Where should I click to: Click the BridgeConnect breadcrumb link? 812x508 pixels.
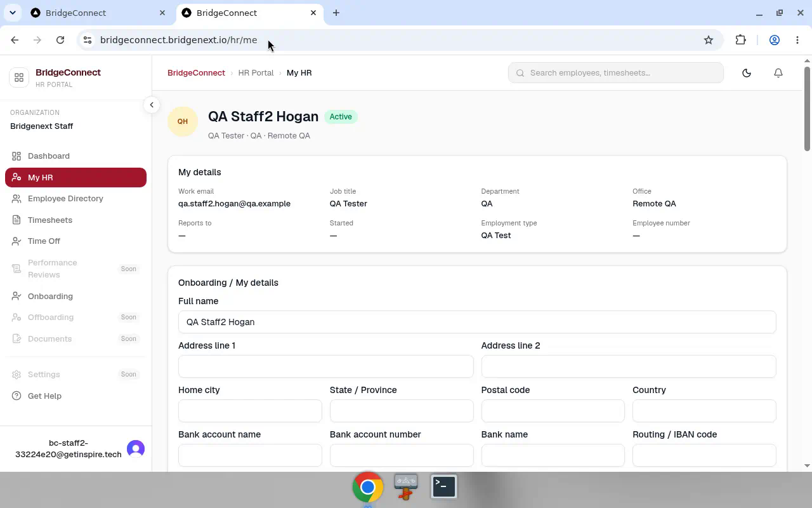pos(196,73)
